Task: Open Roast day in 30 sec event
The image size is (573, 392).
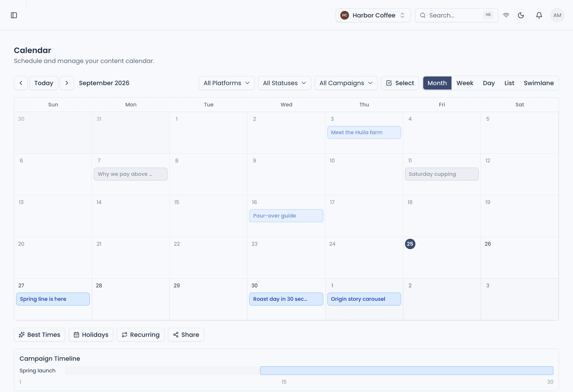Action: pyautogui.click(x=286, y=299)
